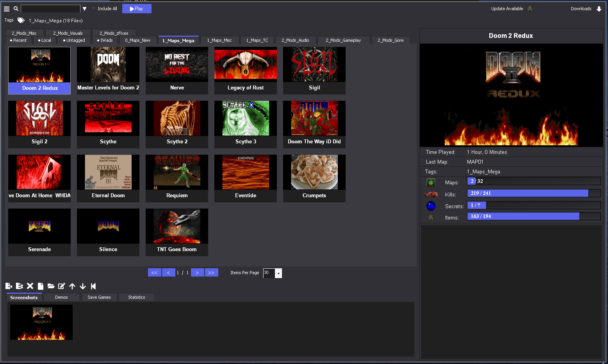Viewport: 608px width, 364px height.
Task: Select the Serenade tile
Action: [39, 232]
